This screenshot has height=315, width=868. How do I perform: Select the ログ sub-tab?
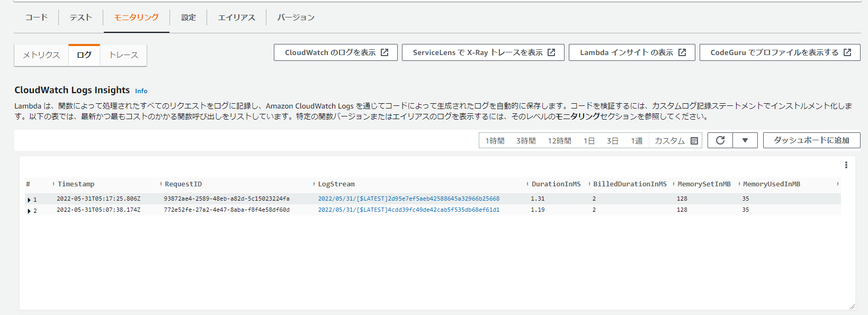coord(84,55)
